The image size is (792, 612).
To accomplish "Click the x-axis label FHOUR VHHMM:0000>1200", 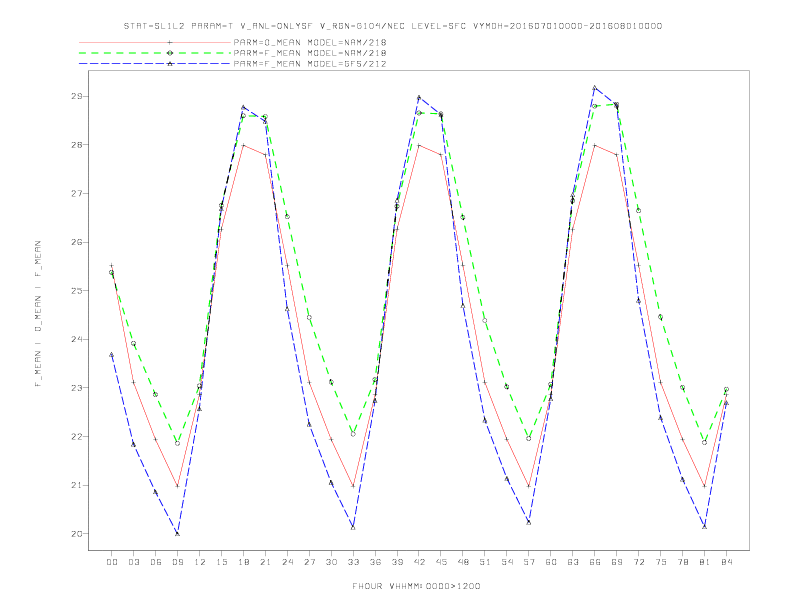I will click(416, 586).
